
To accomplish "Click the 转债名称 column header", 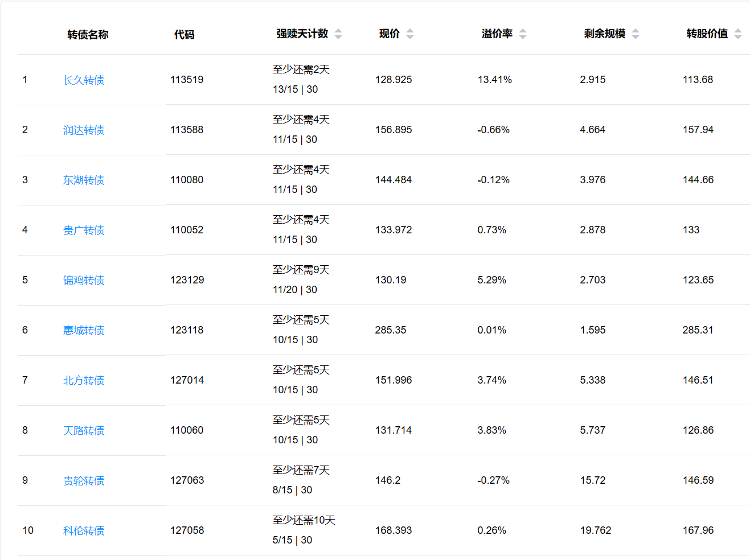I will [88, 35].
